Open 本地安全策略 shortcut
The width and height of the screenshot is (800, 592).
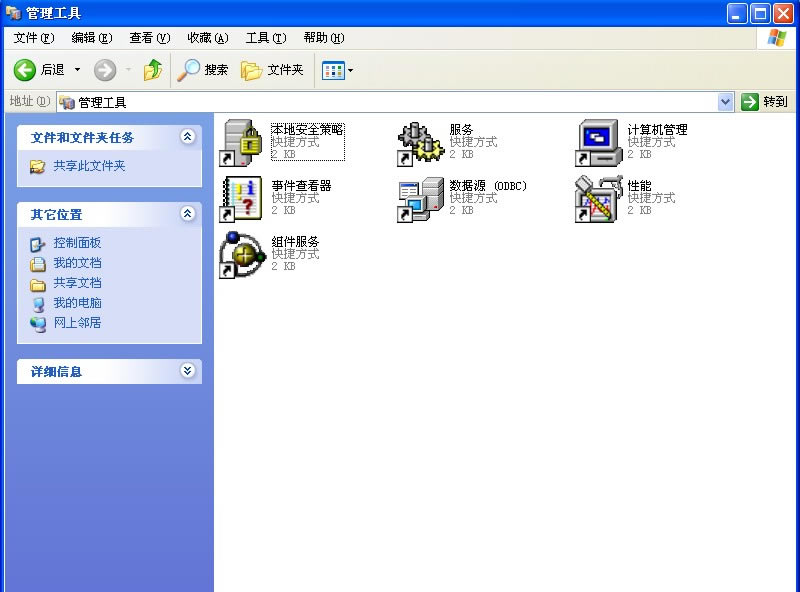[238, 141]
